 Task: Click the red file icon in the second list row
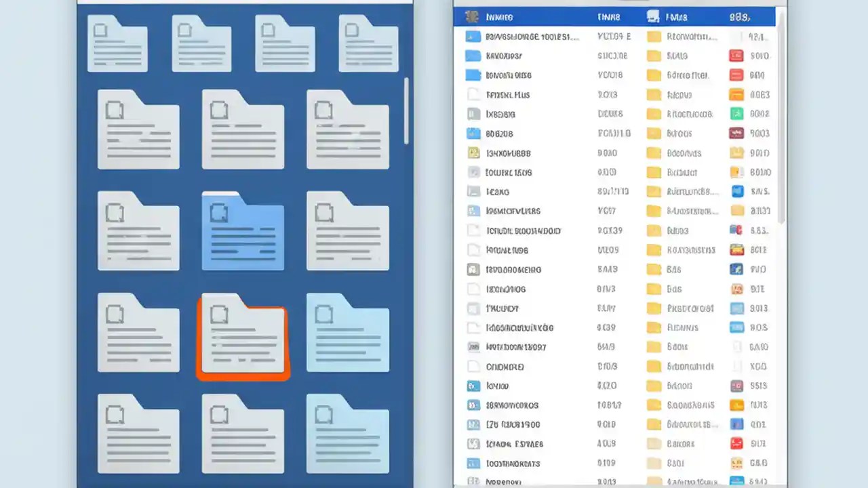[736, 56]
